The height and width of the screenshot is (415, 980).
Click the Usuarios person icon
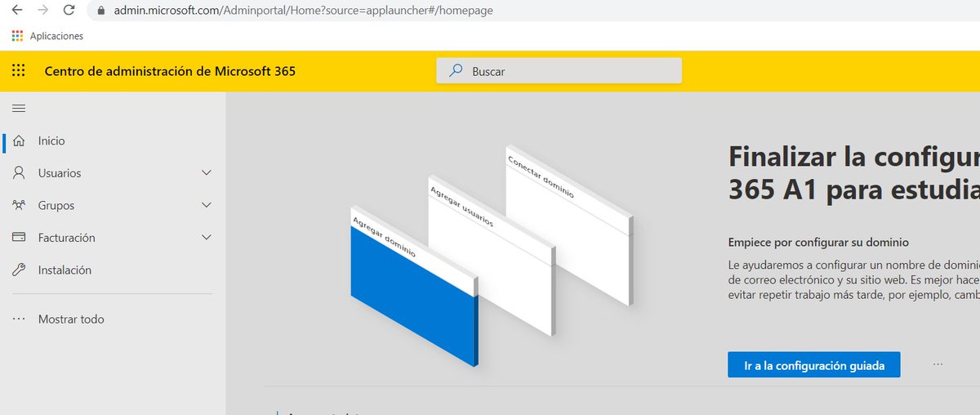20,173
